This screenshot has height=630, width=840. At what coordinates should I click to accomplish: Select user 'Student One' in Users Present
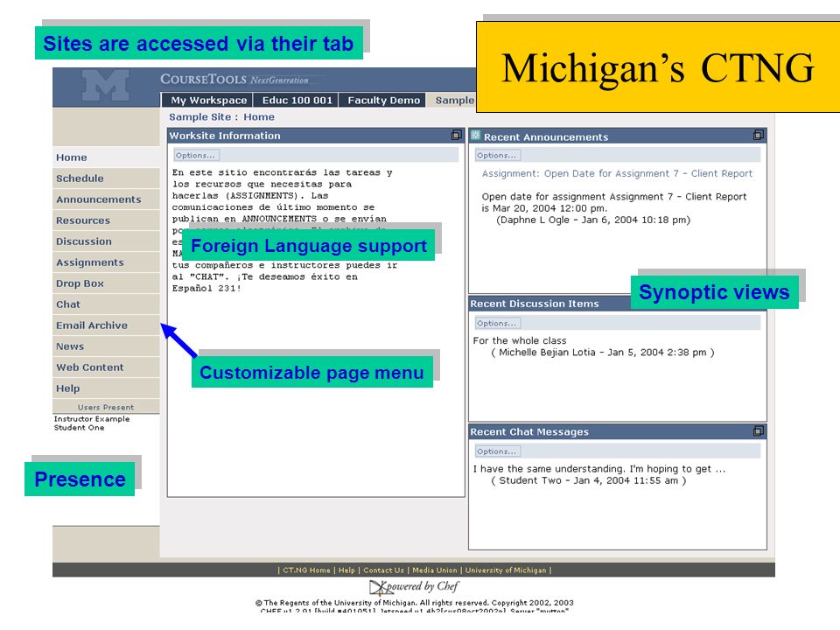pyautogui.click(x=79, y=428)
